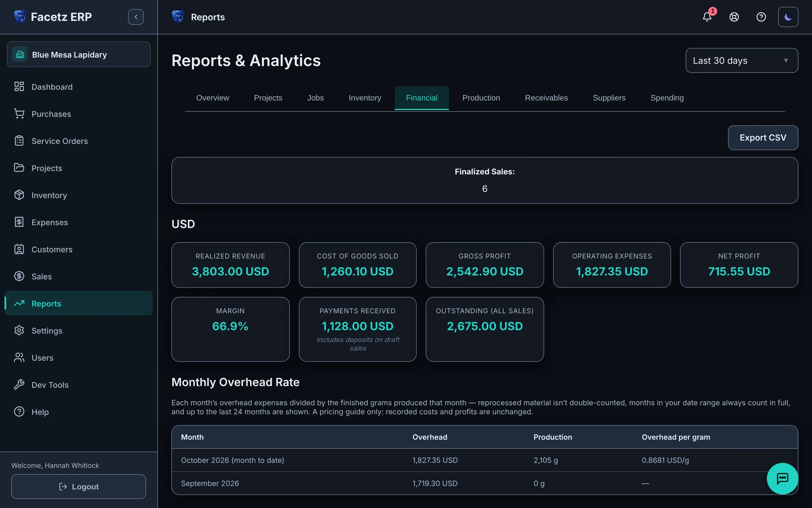Click the 0.8681 USD/g overhead value
This screenshot has height=508, width=812.
pyautogui.click(x=665, y=460)
